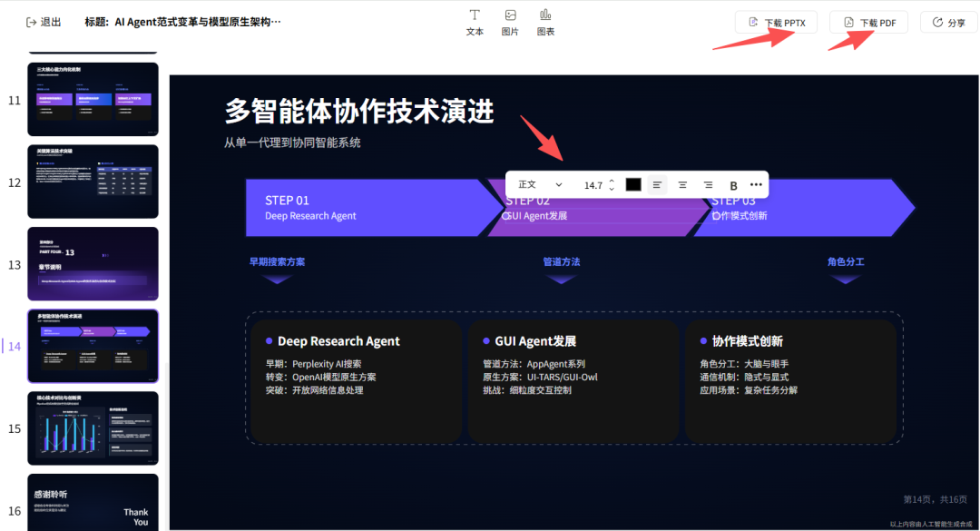Open the 正文 text style dropdown
The image size is (980, 531).
[540, 184]
